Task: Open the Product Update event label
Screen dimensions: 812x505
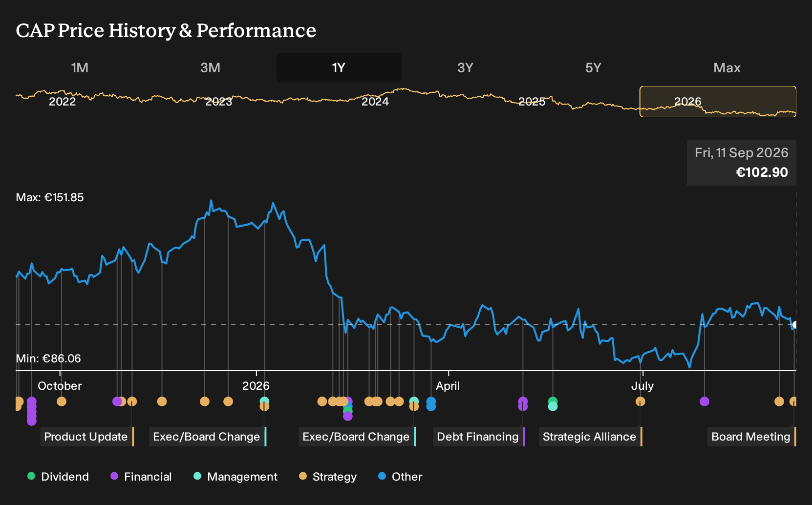Action: pyautogui.click(x=87, y=437)
